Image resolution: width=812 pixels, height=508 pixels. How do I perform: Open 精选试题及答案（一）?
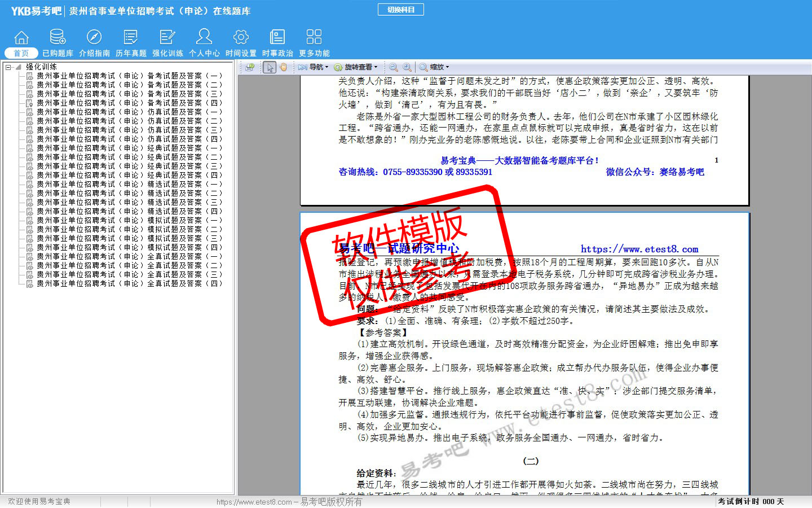pyautogui.click(x=130, y=184)
